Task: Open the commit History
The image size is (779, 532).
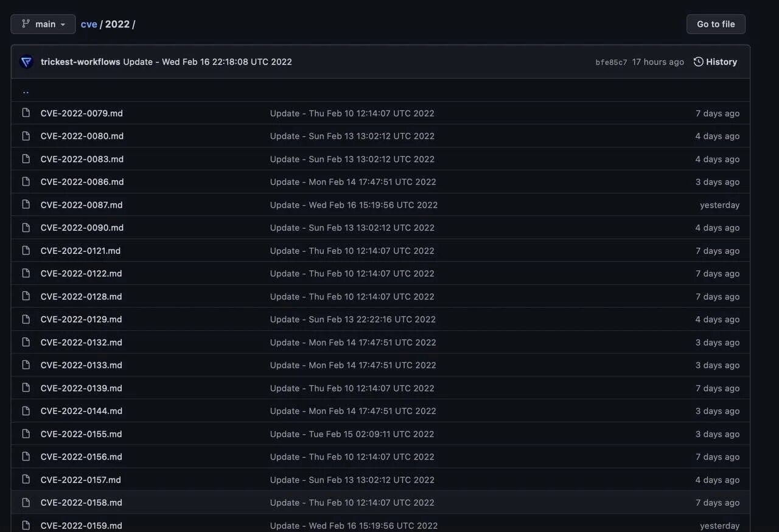Action: coord(715,62)
